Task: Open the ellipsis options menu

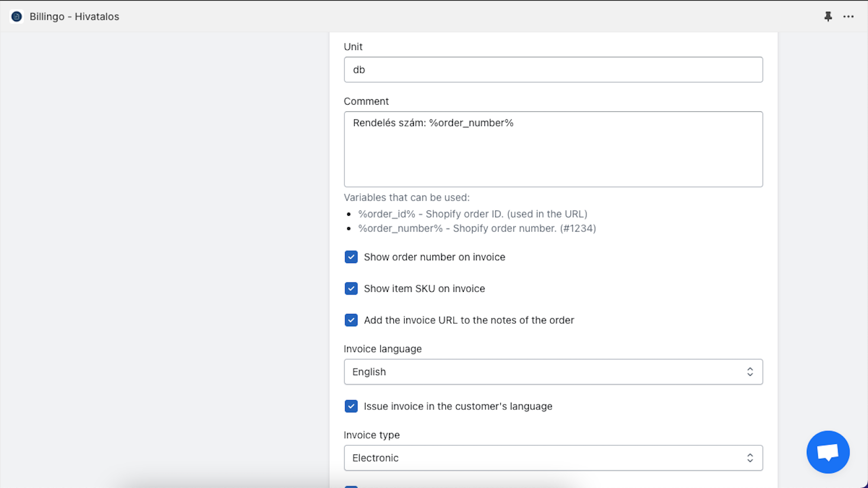Action: 848,16
